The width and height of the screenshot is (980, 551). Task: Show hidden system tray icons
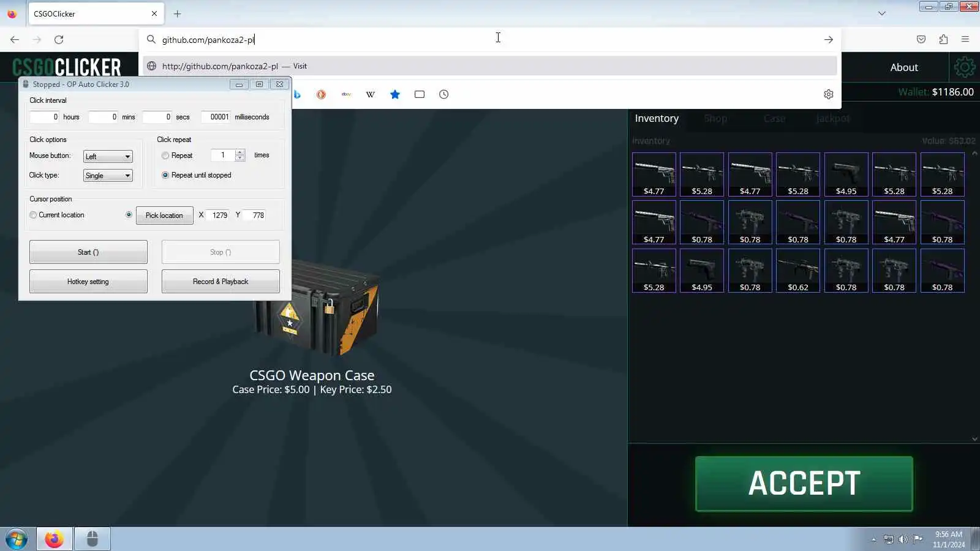click(873, 539)
